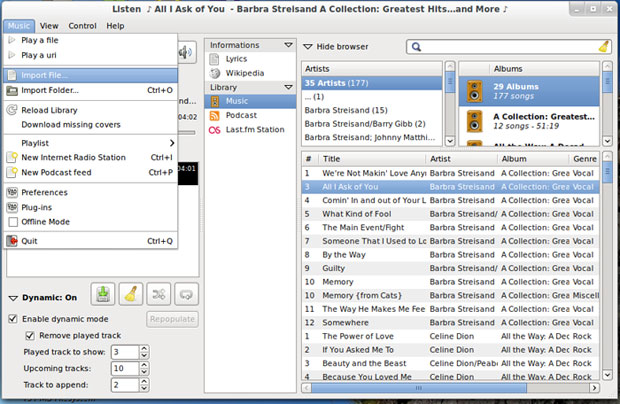Select 35 Artists (177) row

pyautogui.click(x=372, y=83)
